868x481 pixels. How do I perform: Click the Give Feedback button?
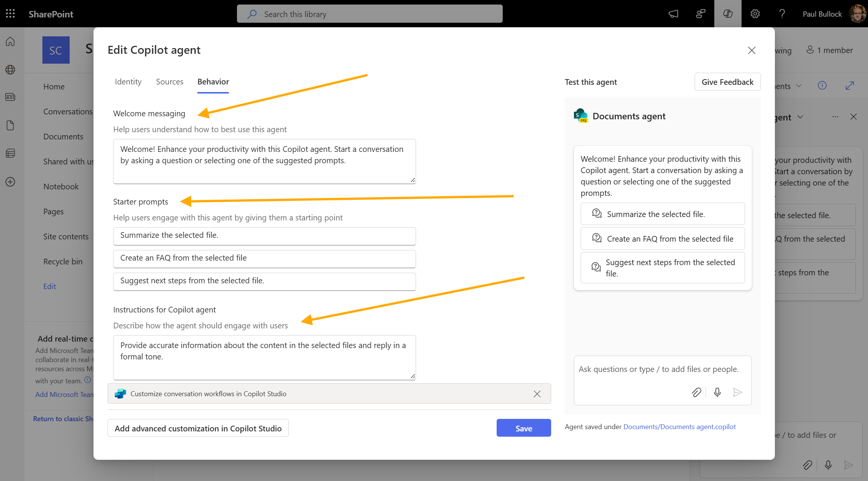pyautogui.click(x=727, y=81)
